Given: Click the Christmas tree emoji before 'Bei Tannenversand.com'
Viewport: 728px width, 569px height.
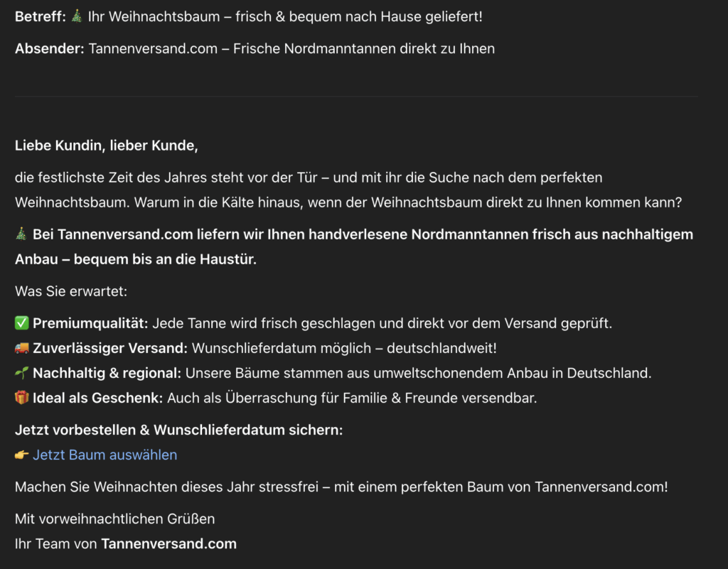Looking at the screenshot, I should pos(22,234).
